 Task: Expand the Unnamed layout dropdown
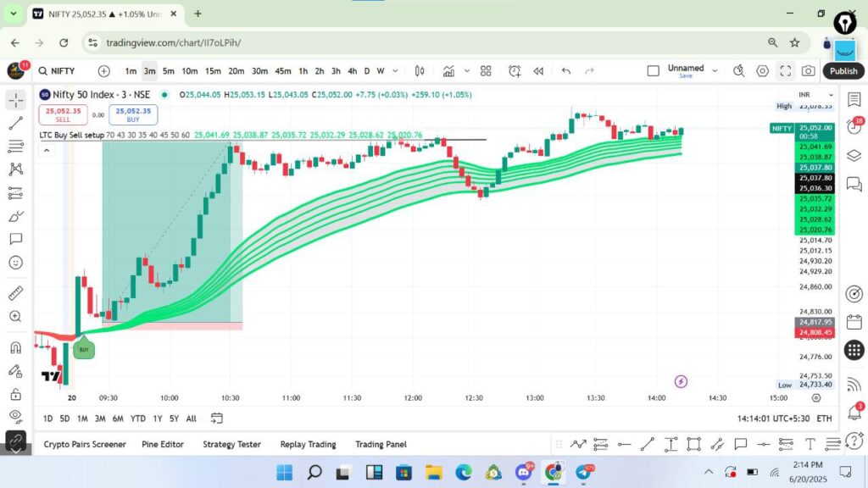715,71
